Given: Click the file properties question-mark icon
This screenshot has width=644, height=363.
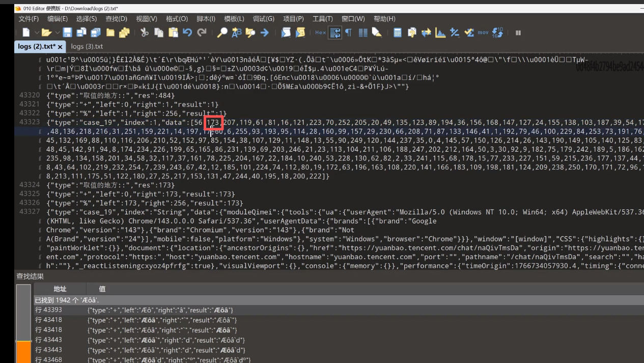Looking at the screenshot, I should [412, 33].
